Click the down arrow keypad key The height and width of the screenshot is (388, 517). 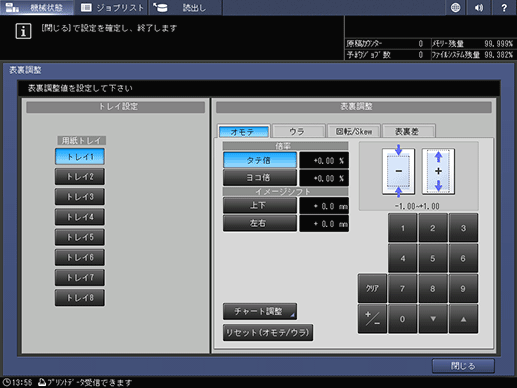(433, 319)
